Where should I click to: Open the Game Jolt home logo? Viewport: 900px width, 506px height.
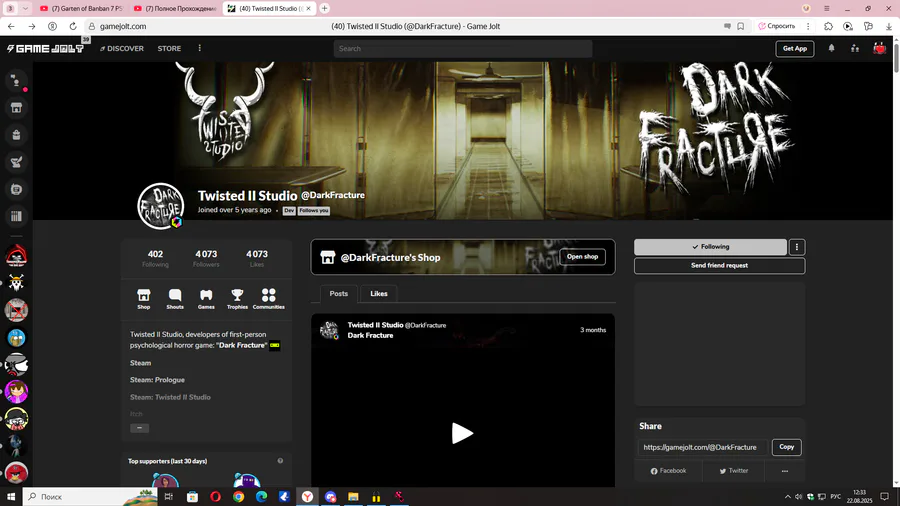coord(45,49)
